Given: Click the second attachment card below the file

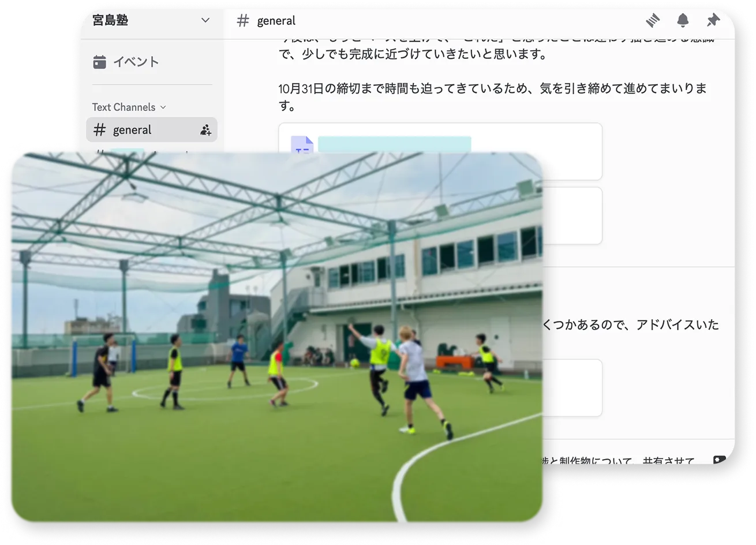Looking at the screenshot, I should (571, 215).
